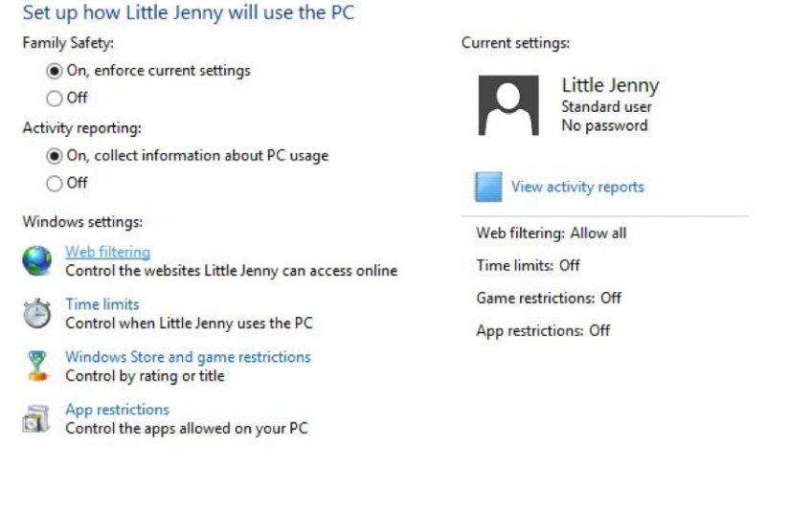
Task: Enable Family Safety with the On radio button
Action: click(55, 71)
